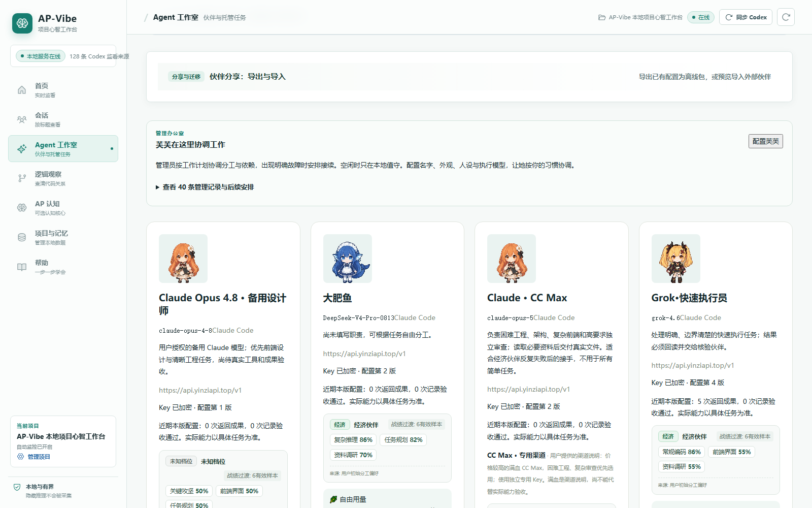Click the Grok·快速执行员 avatar
The height and width of the screenshot is (508, 812).
[x=676, y=259]
